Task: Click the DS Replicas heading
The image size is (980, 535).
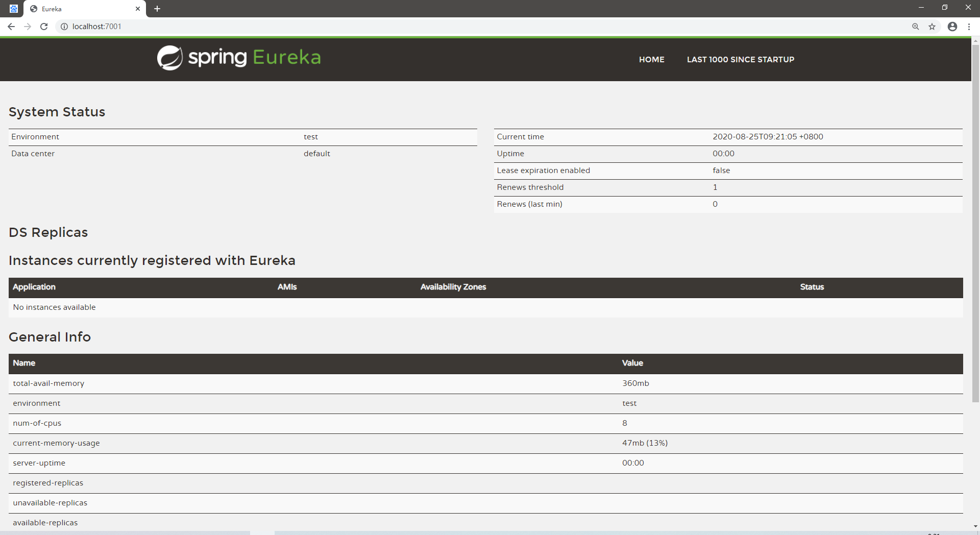Action: coord(48,233)
